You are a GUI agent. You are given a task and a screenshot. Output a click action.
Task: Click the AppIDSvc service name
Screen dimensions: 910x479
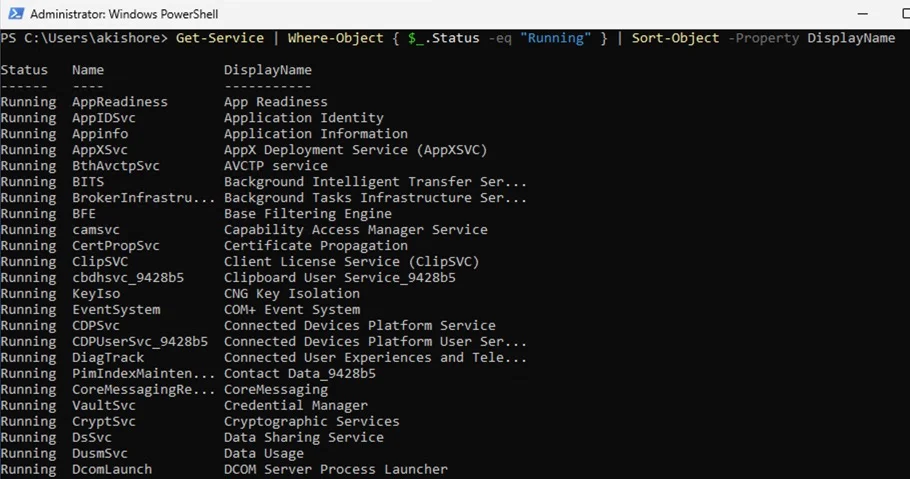pos(104,118)
